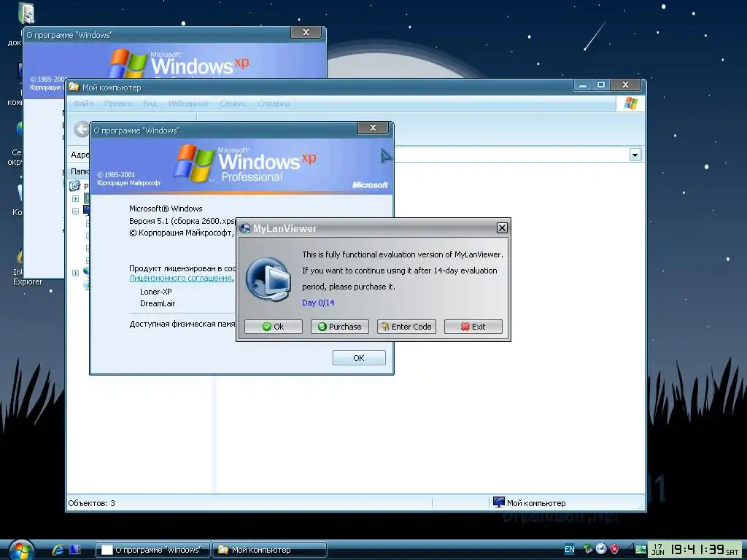Close the MyLanViewer dialog with its X

point(502,228)
